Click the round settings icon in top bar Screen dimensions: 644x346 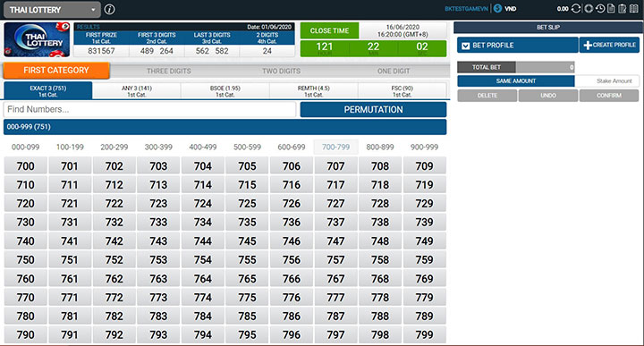[589, 9]
